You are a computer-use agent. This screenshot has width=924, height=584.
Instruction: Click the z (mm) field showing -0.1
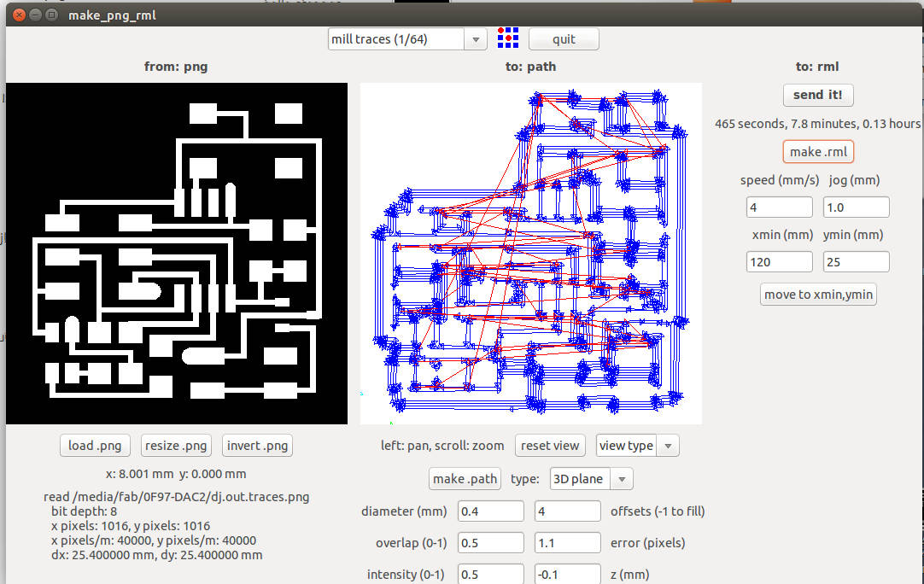coord(568,574)
